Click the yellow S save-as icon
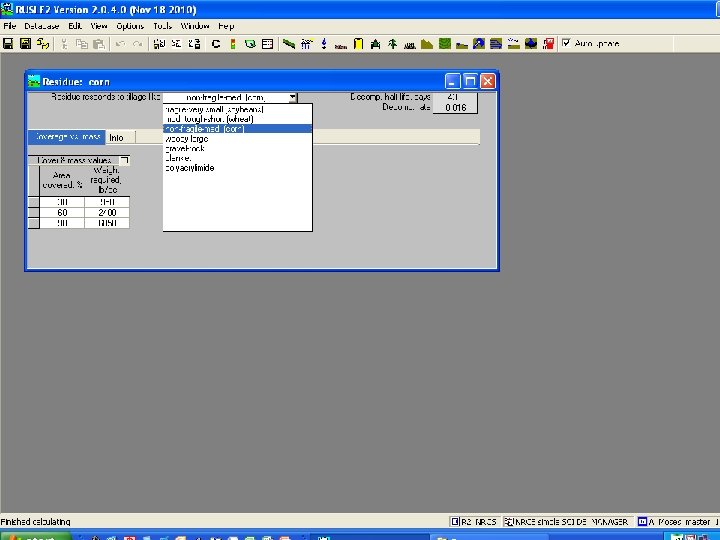Image resolution: width=720 pixels, height=540 pixels. [x=43, y=44]
